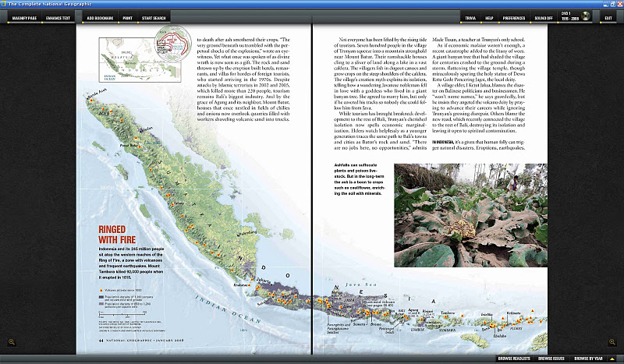The width and height of the screenshot is (624, 364).
Task: Click the DVD 1 disc icon
Action: pyautogui.click(x=585, y=17)
